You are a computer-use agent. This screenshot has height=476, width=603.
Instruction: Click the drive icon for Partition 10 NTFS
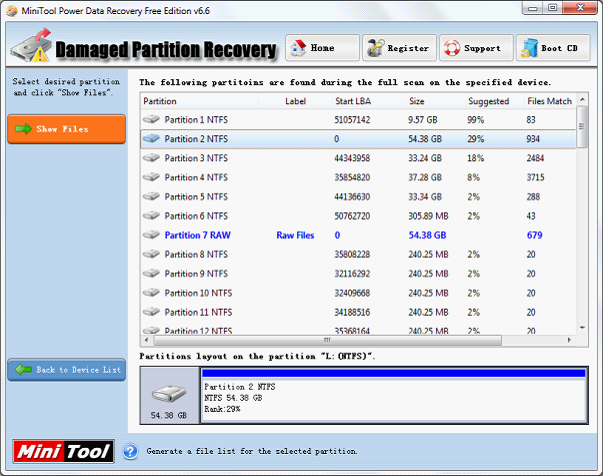(x=151, y=293)
